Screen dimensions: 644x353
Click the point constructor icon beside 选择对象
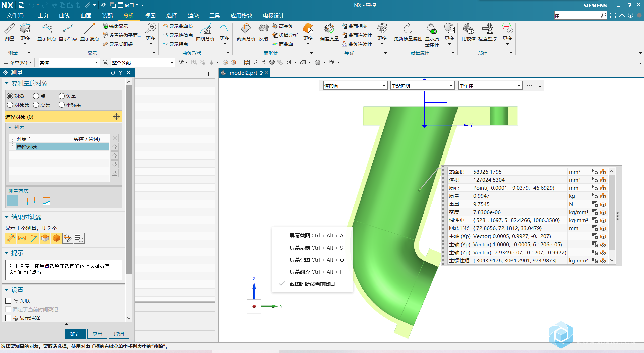coord(116,117)
